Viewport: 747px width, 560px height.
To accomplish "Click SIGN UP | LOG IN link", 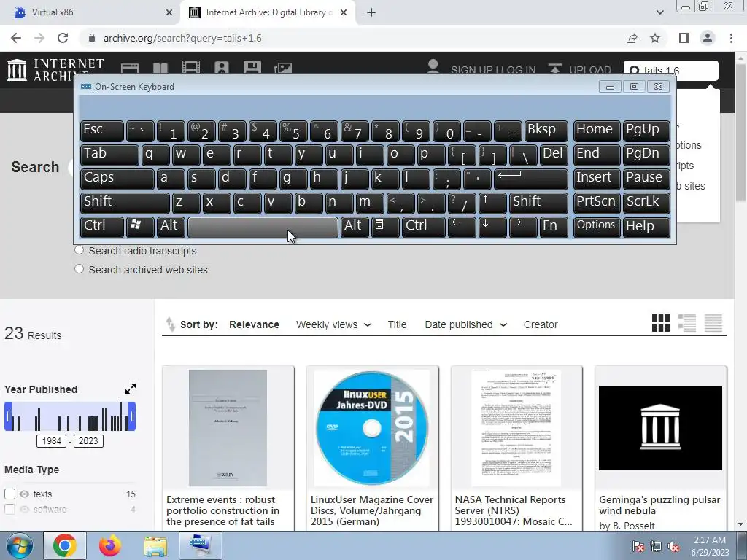I will [x=493, y=69].
